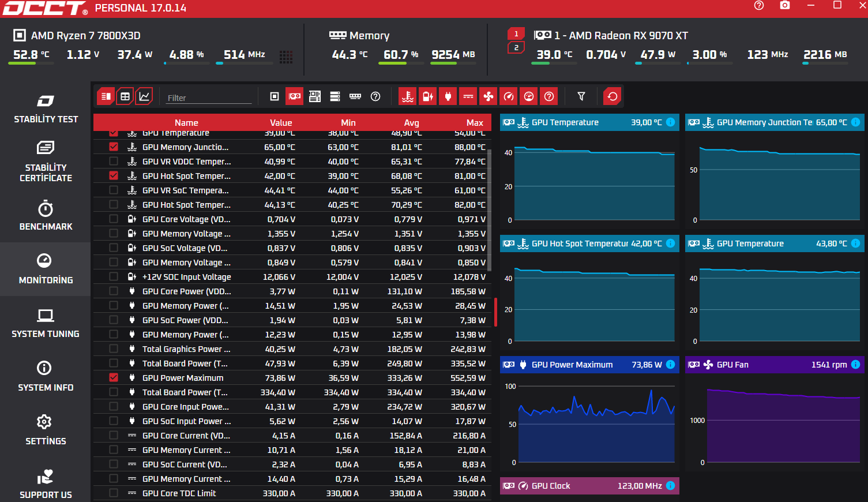Click info icon on GPU Temperature 39,00 °C graph
This screenshot has height=502, width=868.
click(x=671, y=122)
